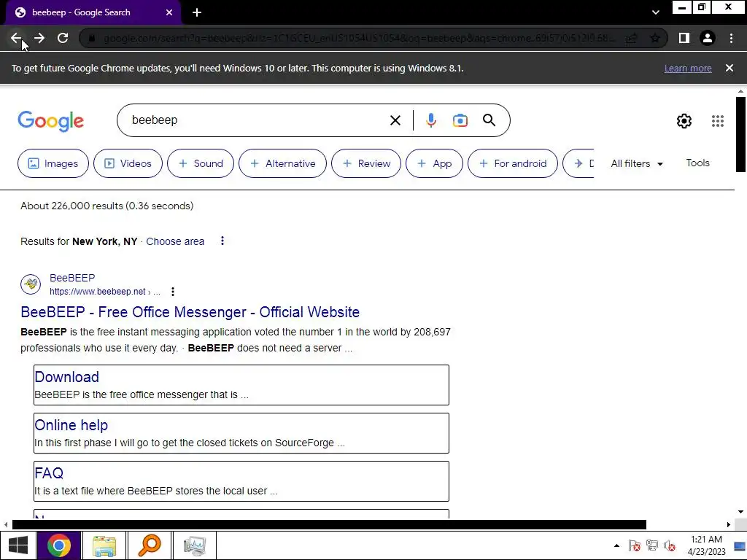
Task: Click the vertical scrollbar thumb
Action: point(740,134)
